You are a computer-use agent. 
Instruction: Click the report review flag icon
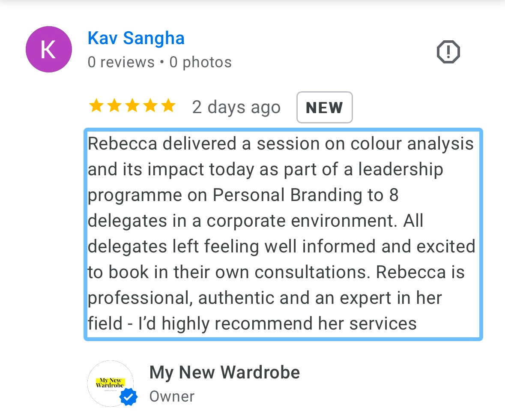(x=448, y=52)
